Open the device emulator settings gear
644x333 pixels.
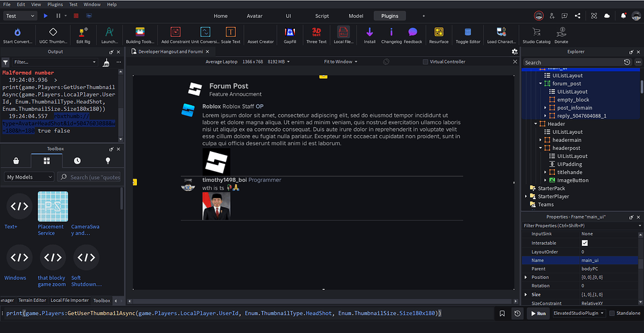pyautogui.click(x=514, y=52)
